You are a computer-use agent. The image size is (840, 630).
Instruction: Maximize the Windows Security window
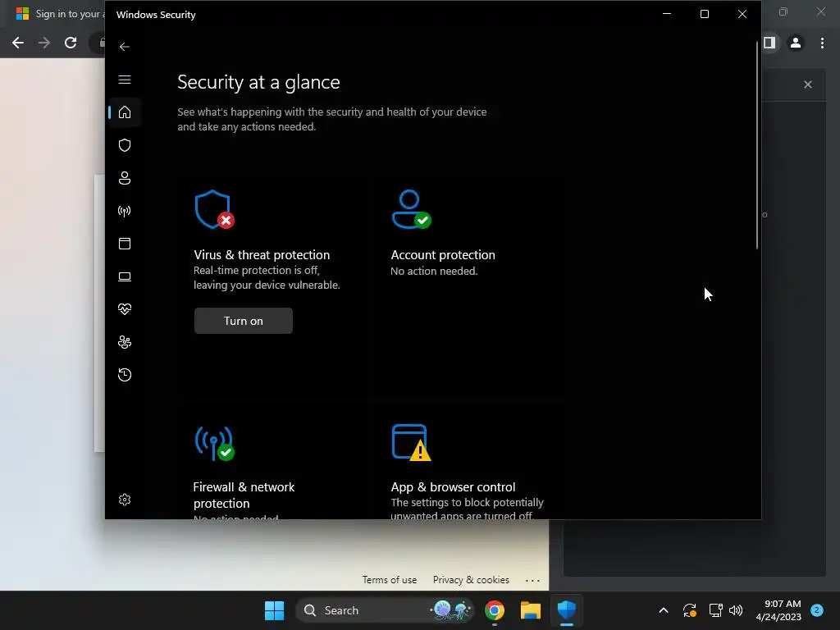[x=705, y=14]
